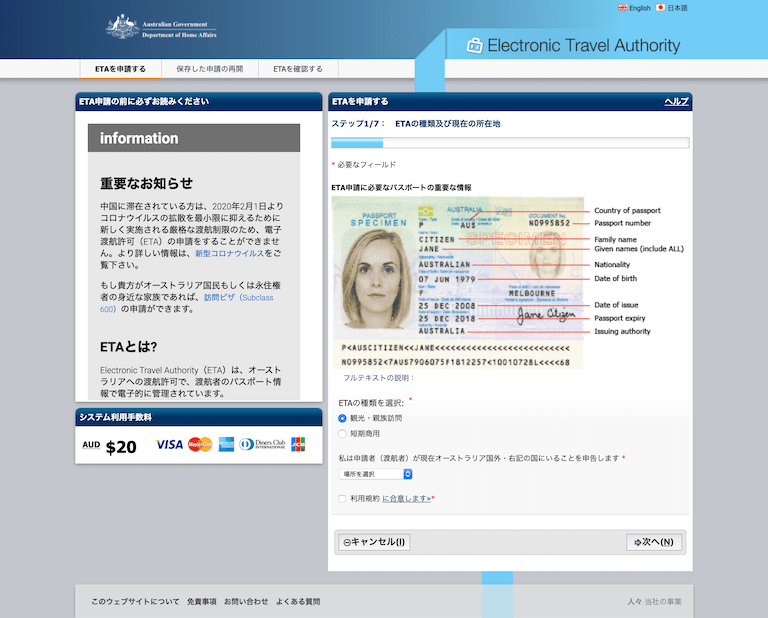
Task: Click the Passport number label
Action: pyautogui.click(x=623, y=223)
